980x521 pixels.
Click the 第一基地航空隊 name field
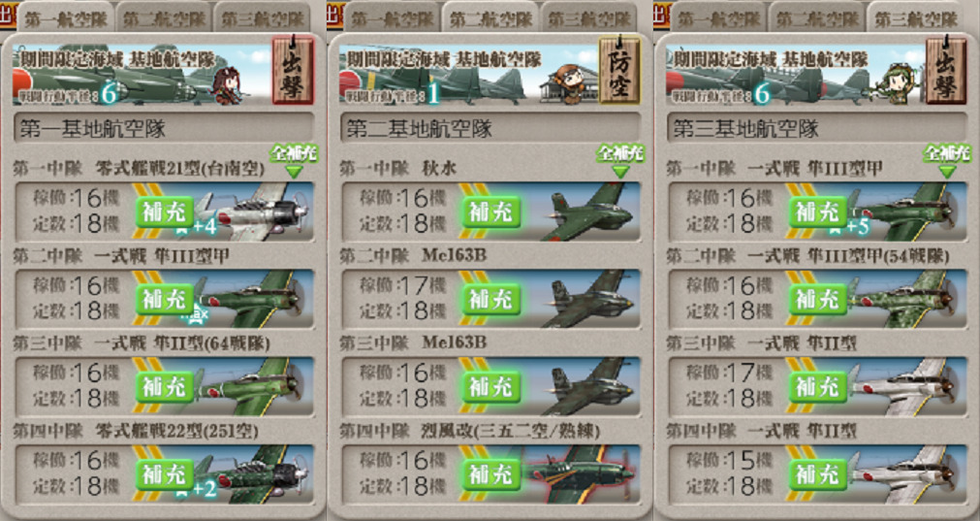[164, 129]
